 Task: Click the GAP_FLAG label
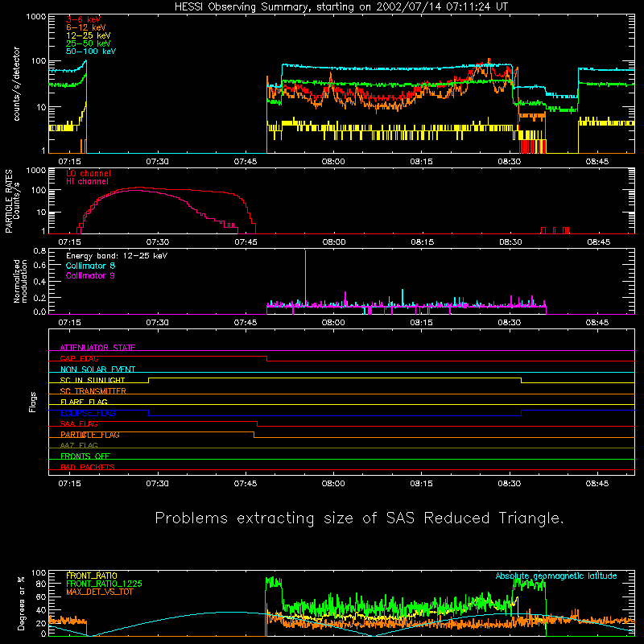coord(79,358)
